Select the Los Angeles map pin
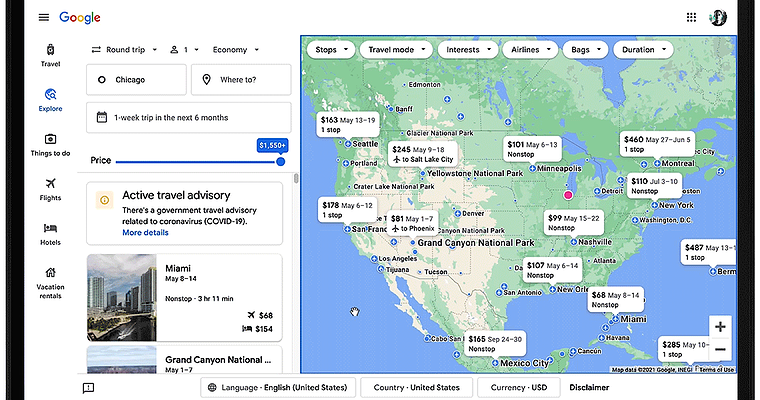760x400 pixels. (374, 259)
